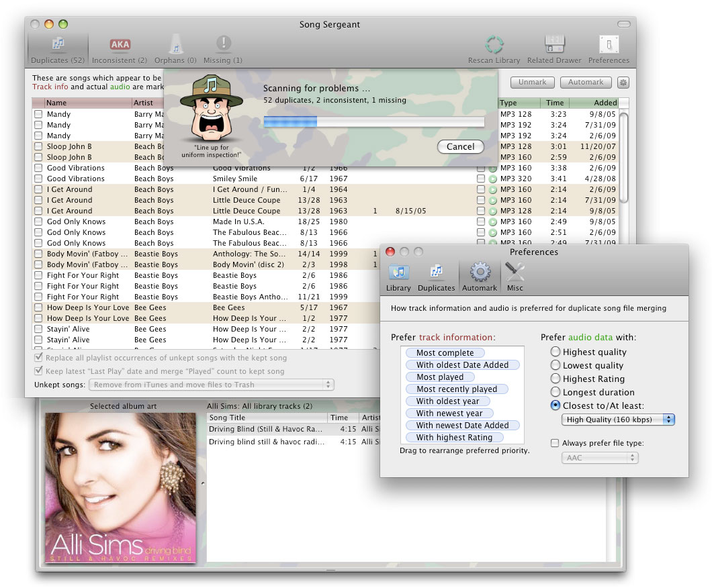Choose the Longest duration radio option
The height and width of the screenshot is (588, 712).
tap(555, 392)
